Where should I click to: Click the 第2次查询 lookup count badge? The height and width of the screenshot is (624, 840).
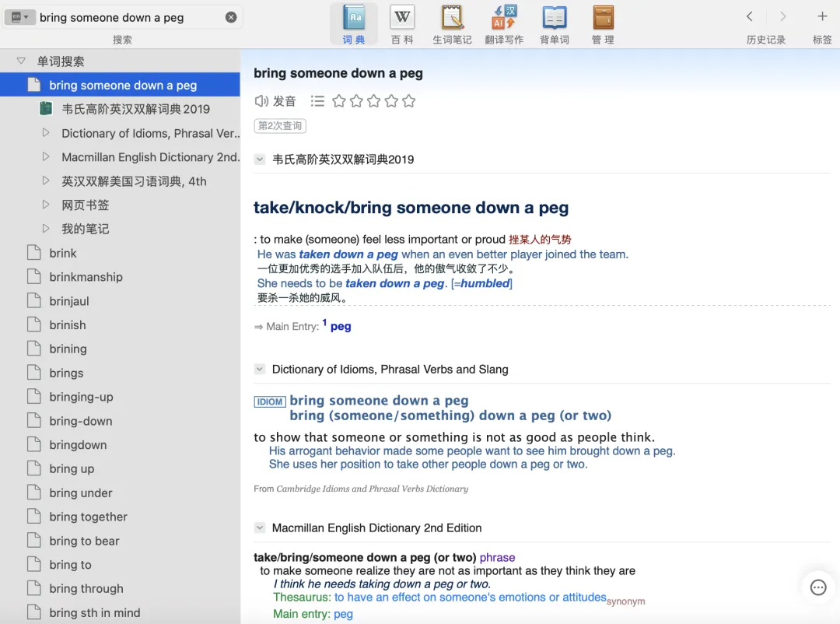280,126
